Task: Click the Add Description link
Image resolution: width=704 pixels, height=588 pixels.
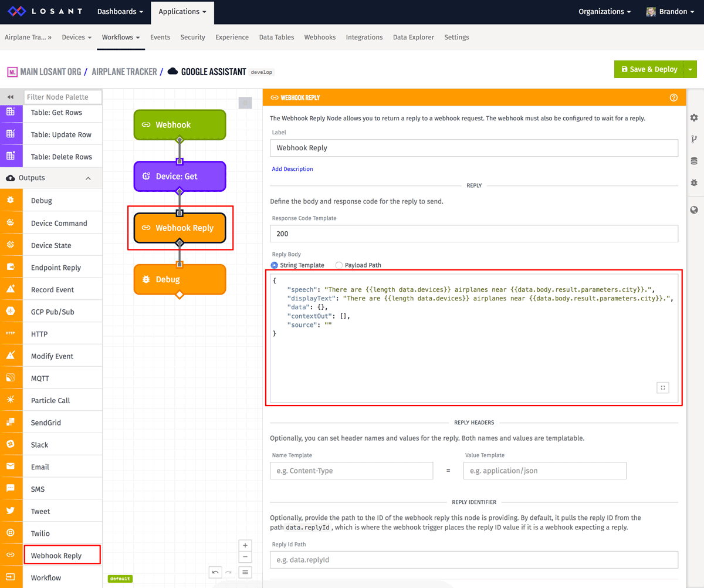Action: [292, 168]
